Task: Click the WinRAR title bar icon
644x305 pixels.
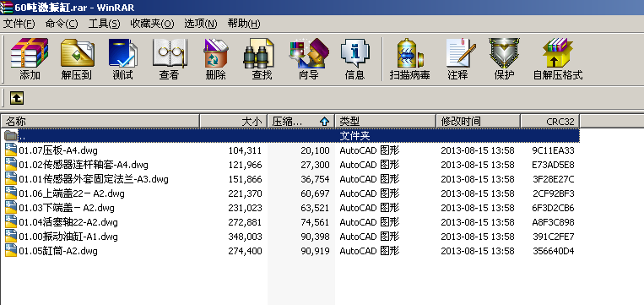Action: [x=6, y=8]
